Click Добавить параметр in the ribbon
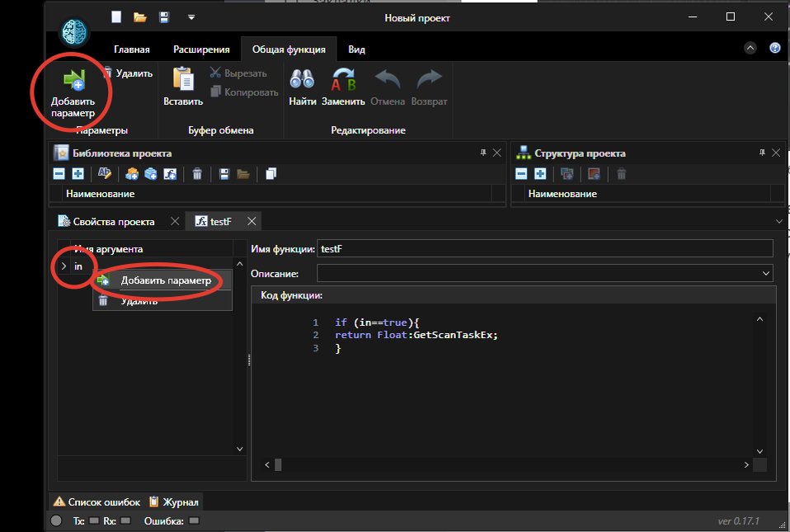The image size is (790, 532). point(73,92)
